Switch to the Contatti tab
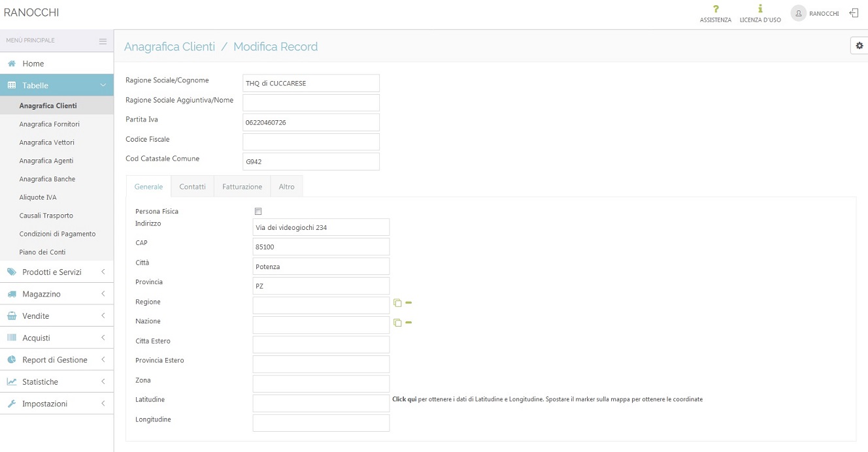 192,187
